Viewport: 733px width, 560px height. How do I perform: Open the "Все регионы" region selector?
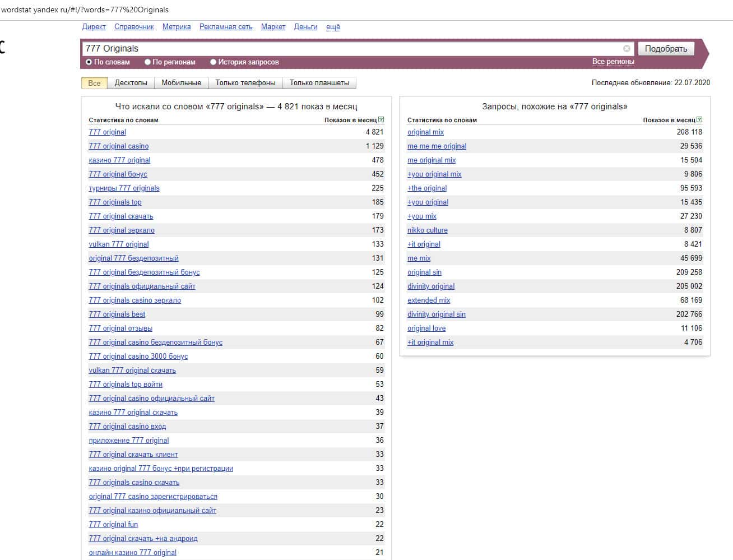[613, 62]
